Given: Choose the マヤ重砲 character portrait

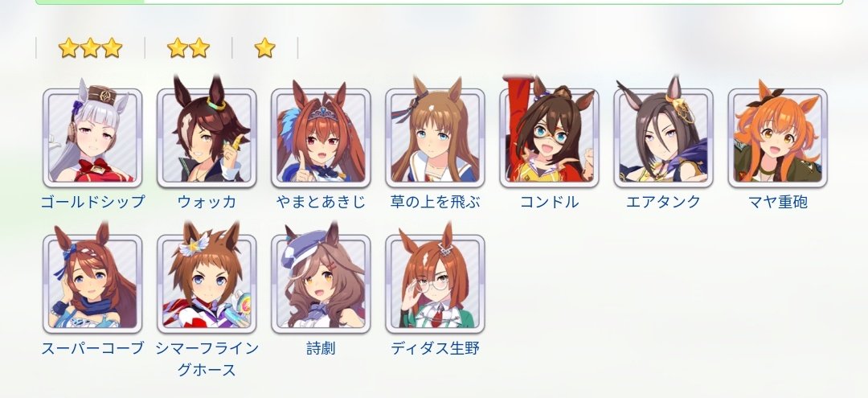Looking at the screenshot, I should pyautogui.click(x=777, y=137).
